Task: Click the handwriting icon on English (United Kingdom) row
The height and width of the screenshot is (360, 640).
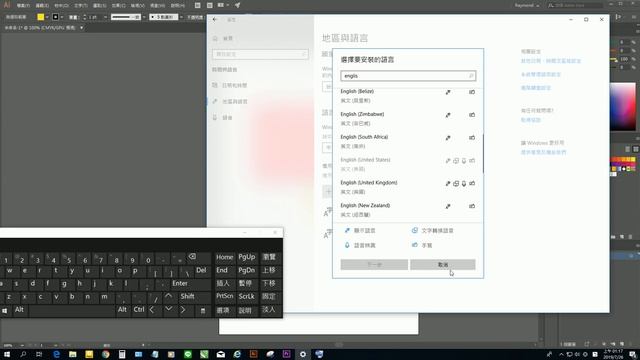Action: 472,184
